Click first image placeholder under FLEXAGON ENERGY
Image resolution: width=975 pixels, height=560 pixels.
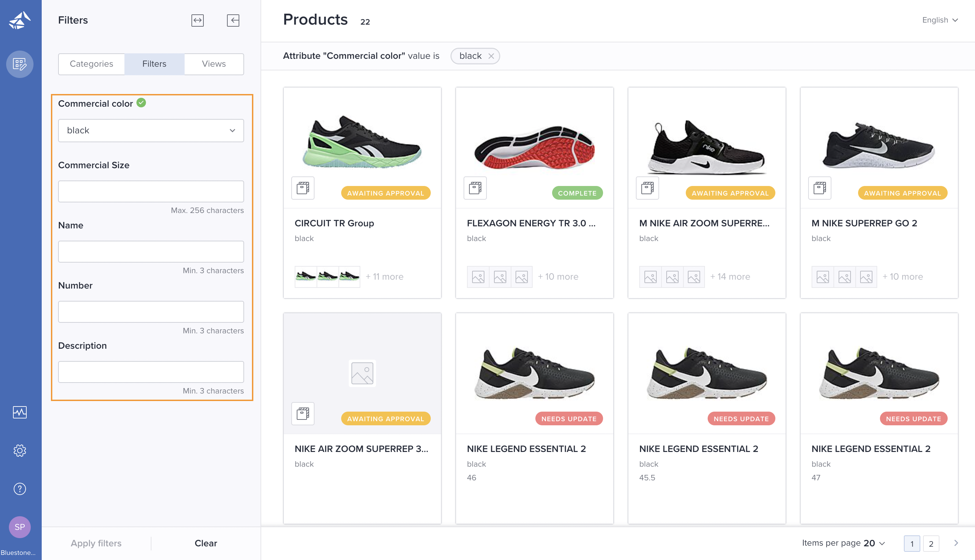tap(478, 277)
